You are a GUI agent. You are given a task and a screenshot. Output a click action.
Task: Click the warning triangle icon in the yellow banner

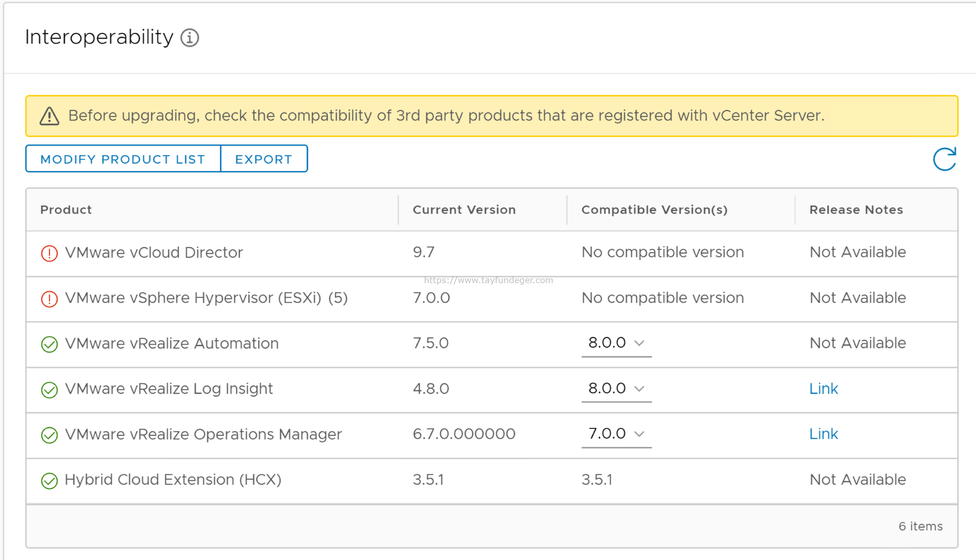click(x=49, y=116)
